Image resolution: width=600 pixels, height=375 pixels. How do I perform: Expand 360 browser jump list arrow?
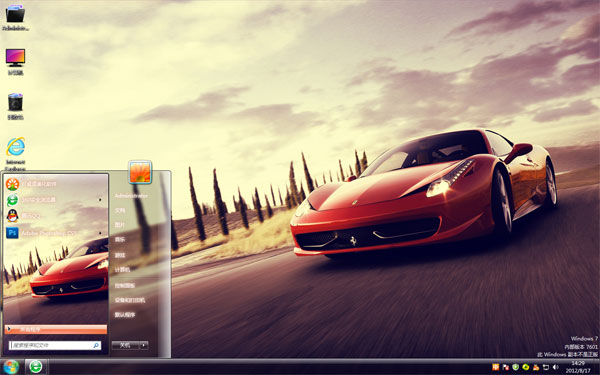pyautogui.click(x=100, y=200)
